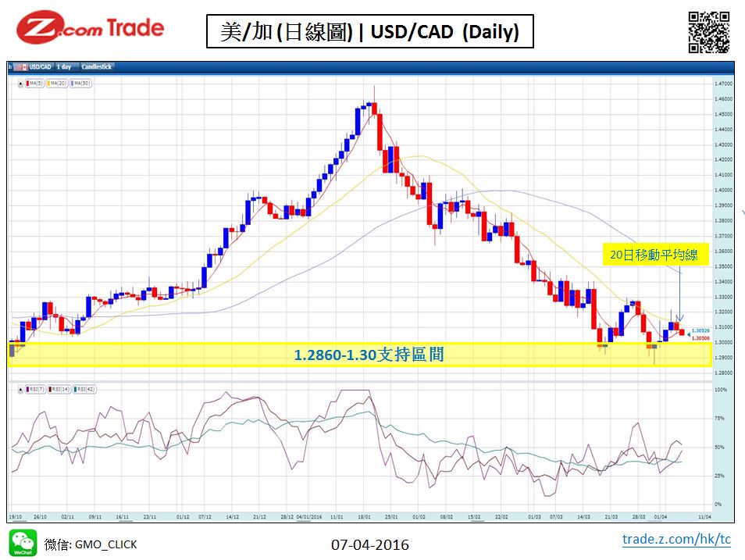Click the 50% RSI axis label
This screenshot has height=560, width=745.
coord(720,447)
